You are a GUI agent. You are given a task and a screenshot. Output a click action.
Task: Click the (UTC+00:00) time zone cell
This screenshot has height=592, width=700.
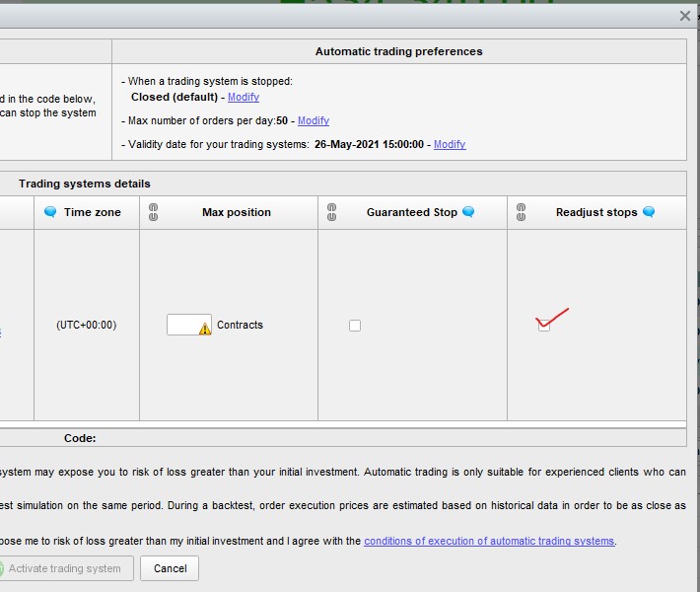tap(87, 325)
